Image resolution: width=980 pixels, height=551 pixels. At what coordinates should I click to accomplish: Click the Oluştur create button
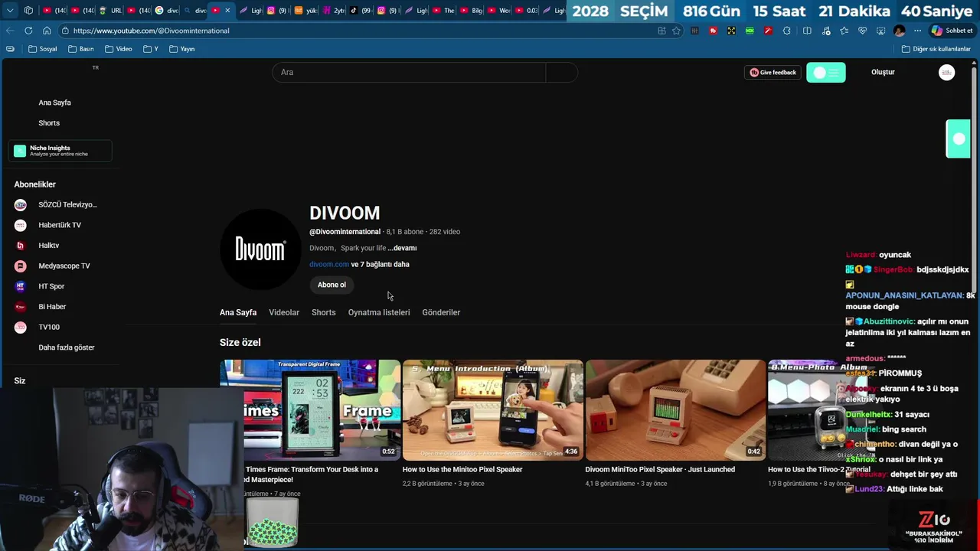(x=883, y=72)
